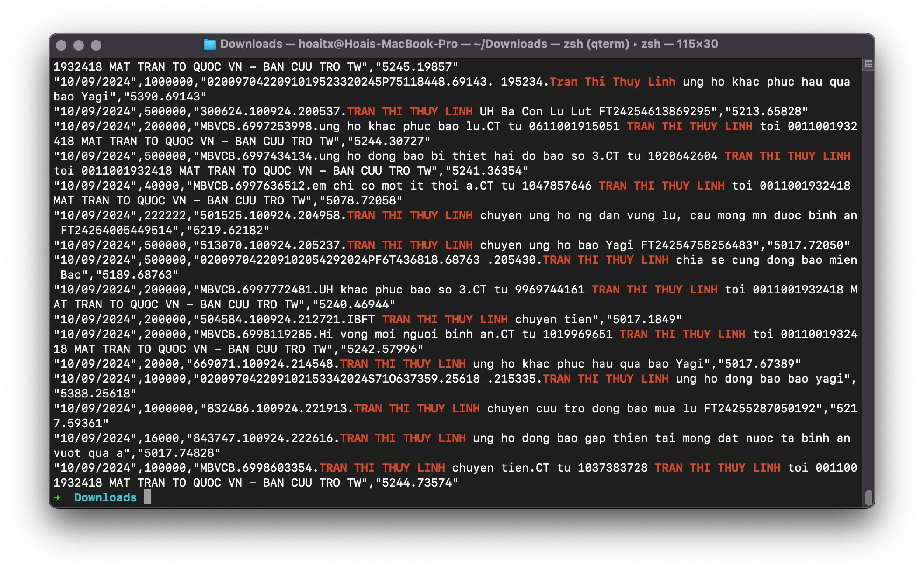Click the window title text hoaitx@Hoais-MacBook-Pro
Image resolution: width=924 pixels, height=573 pixels.
pyautogui.click(x=378, y=44)
